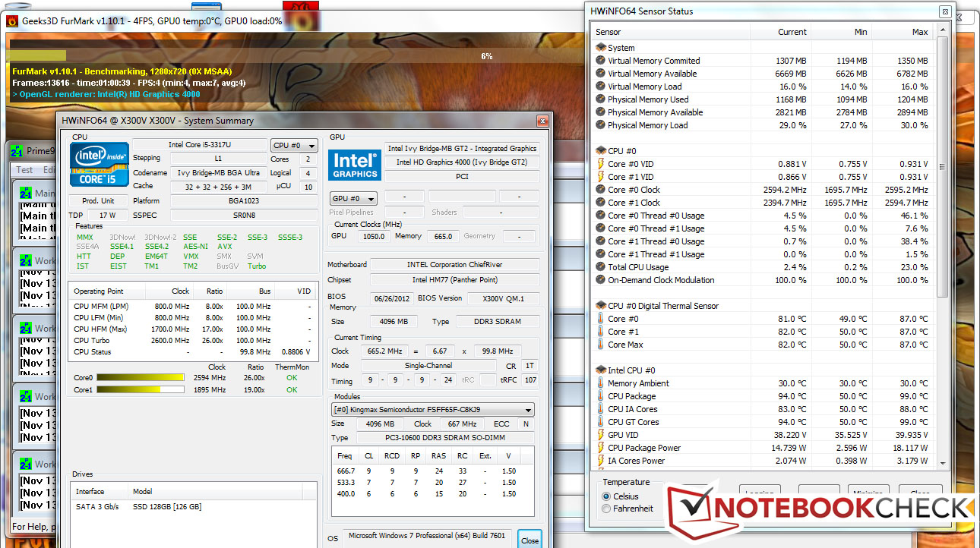This screenshot has height=548, width=980.
Task: Click the SR0N8 SSPEC field
Action: 243,215
